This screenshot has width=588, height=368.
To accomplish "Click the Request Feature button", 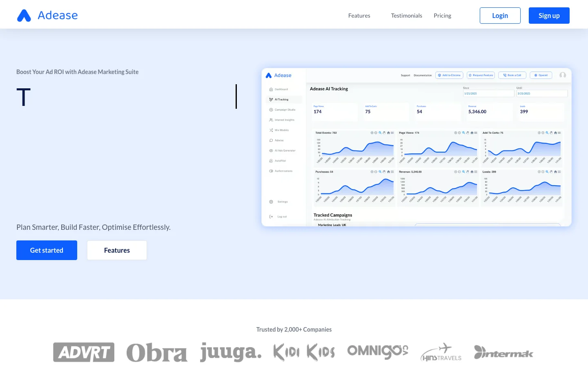I will point(481,75).
